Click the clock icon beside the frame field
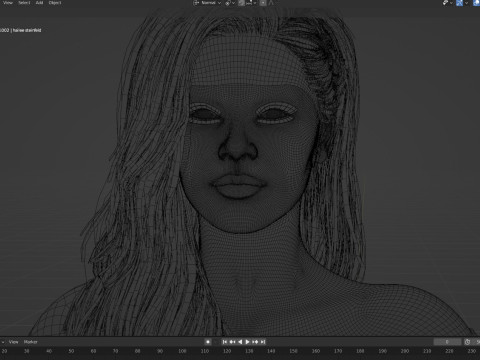Screen dimensions: 480x360 pos(467,342)
